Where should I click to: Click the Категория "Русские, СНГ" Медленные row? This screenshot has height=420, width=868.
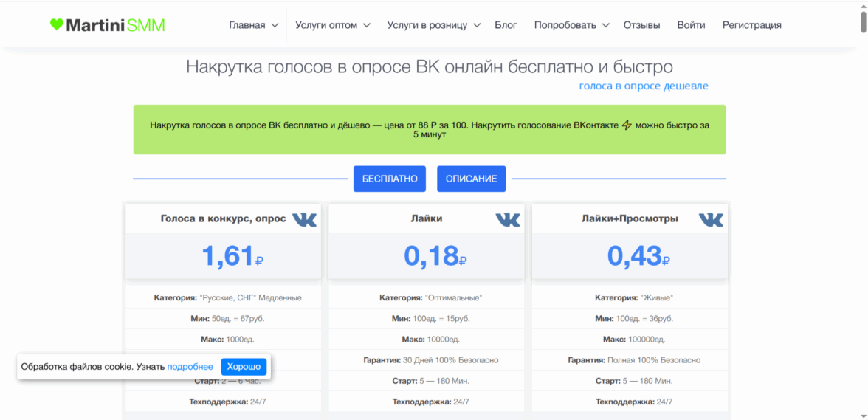point(223,297)
